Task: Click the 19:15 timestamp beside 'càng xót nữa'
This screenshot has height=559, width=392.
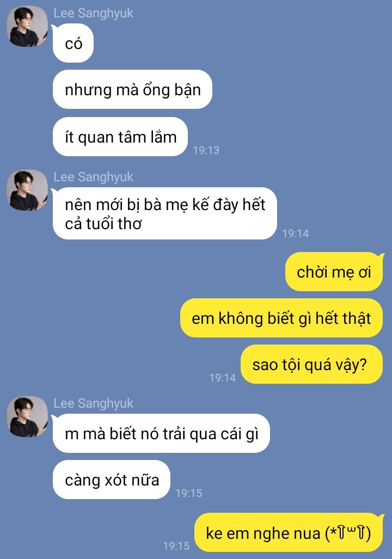Action: click(x=189, y=493)
